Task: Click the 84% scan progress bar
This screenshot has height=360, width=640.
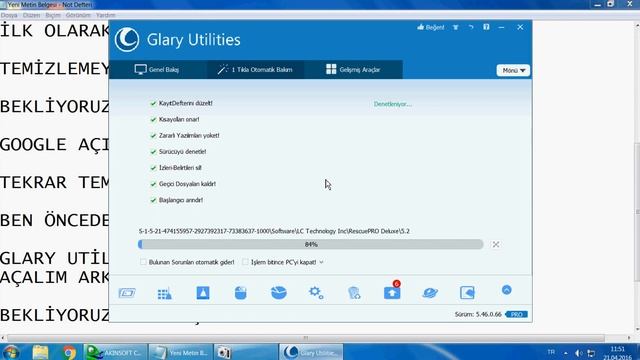Action: pos(311,244)
